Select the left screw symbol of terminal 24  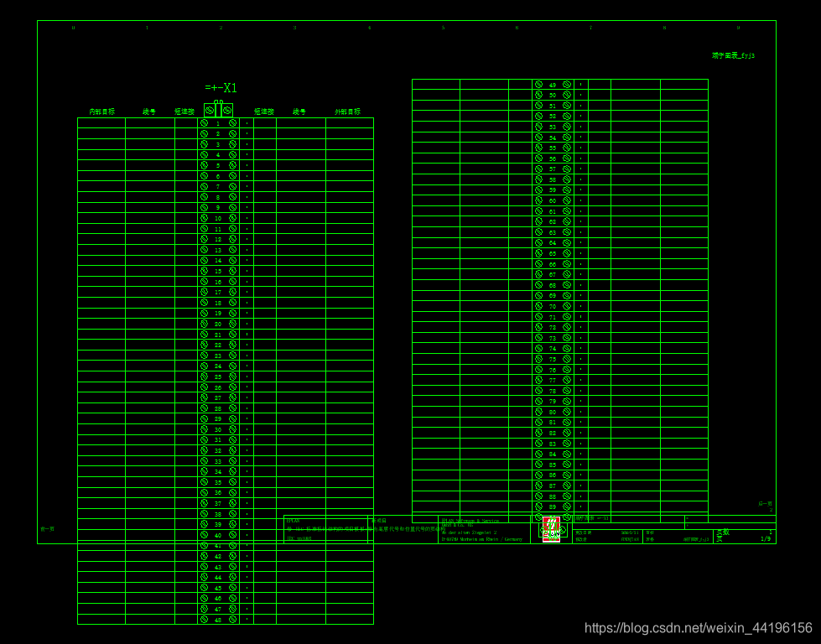tap(204, 366)
